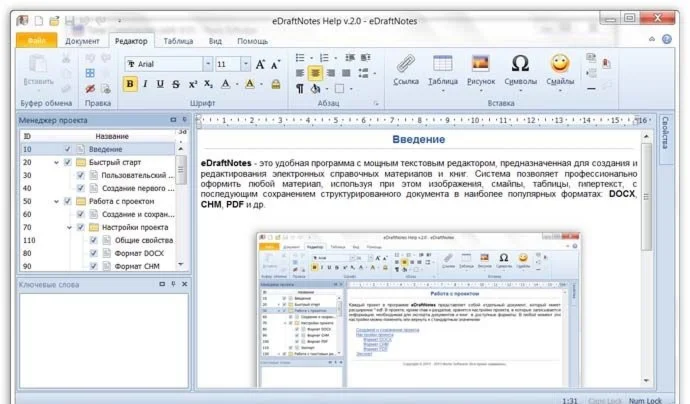Toggle the checkbox for Работа с проектом
The height and width of the screenshot is (404, 690).
[67, 201]
